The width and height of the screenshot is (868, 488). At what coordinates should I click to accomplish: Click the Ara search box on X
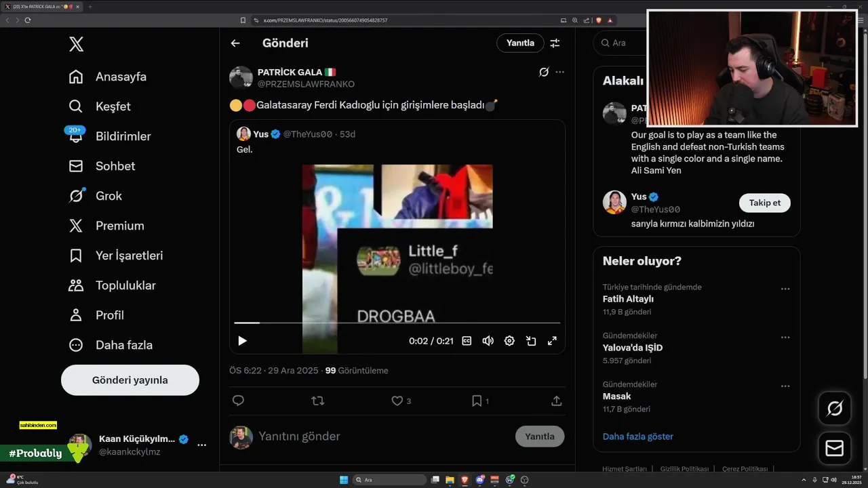(620, 43)
